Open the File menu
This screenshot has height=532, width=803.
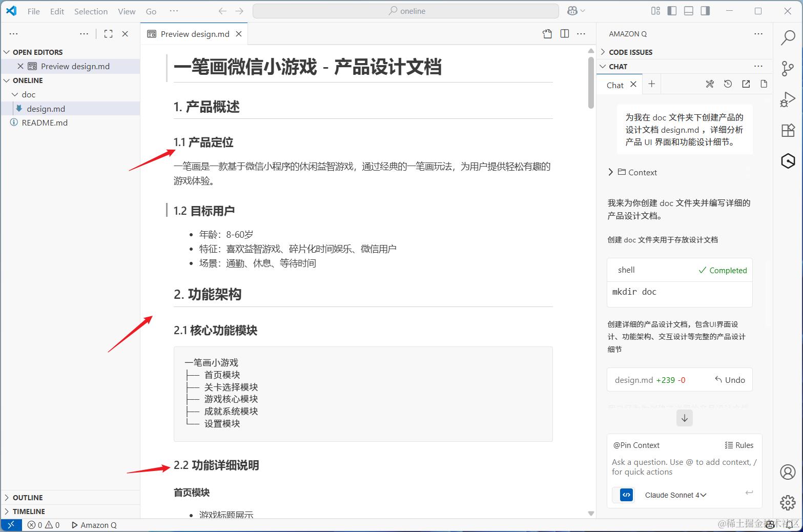[33, 11]
